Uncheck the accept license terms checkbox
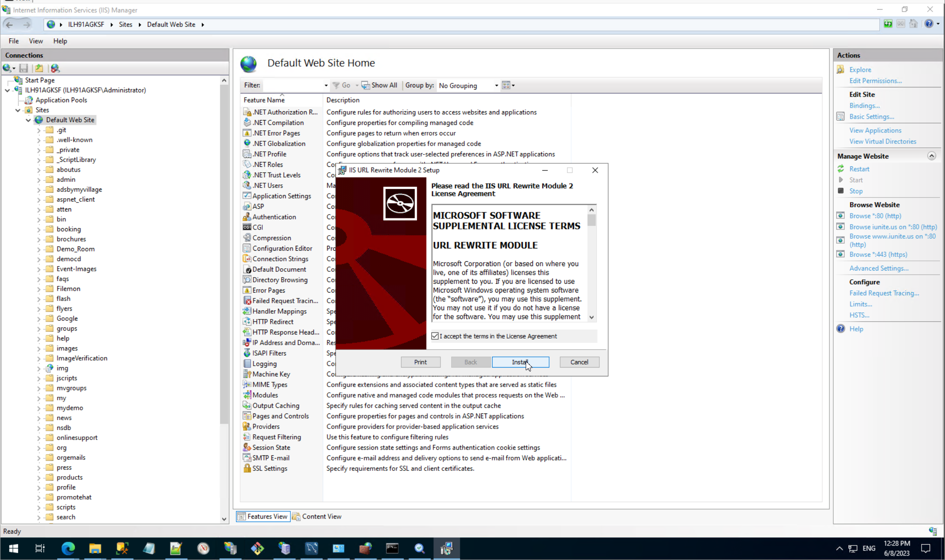 (435, 336)
